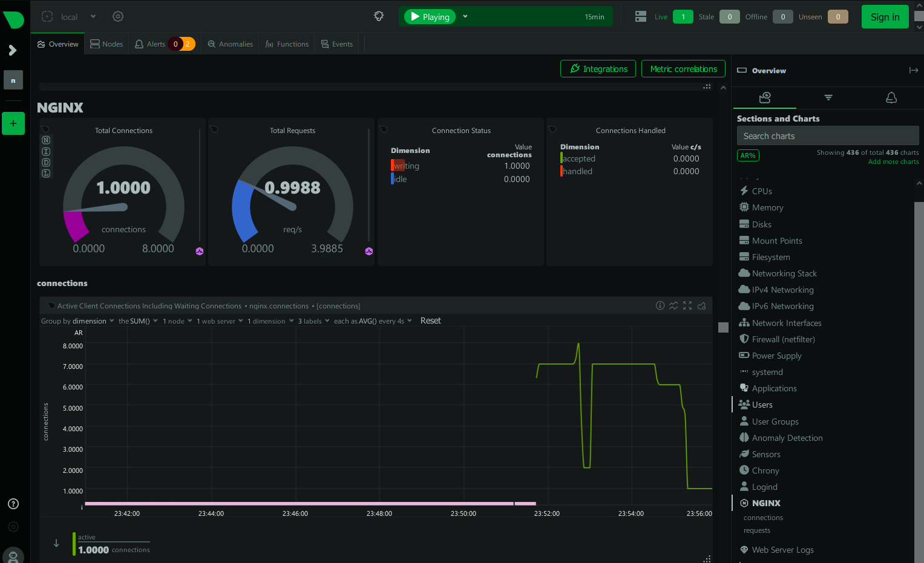Open 'each as AVG() every 4s' dropdown
The height and width of the screenshot is (563, 924).
point(373,321)
